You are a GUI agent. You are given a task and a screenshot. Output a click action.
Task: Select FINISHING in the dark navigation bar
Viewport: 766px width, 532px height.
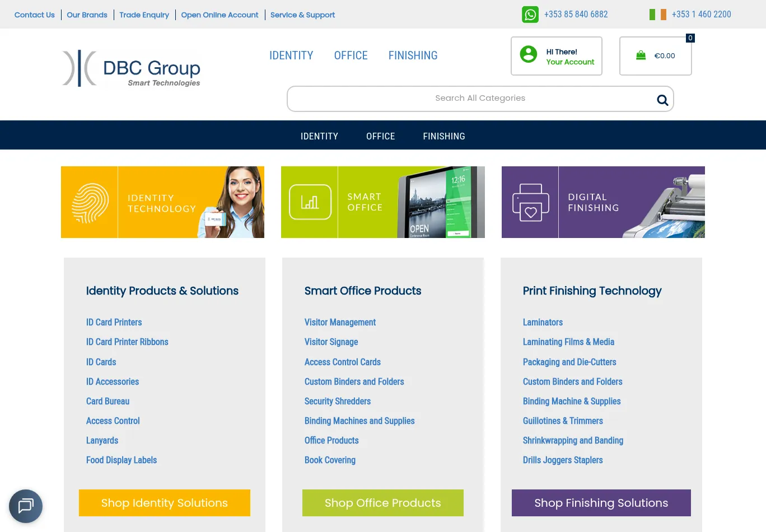point(443,136)
